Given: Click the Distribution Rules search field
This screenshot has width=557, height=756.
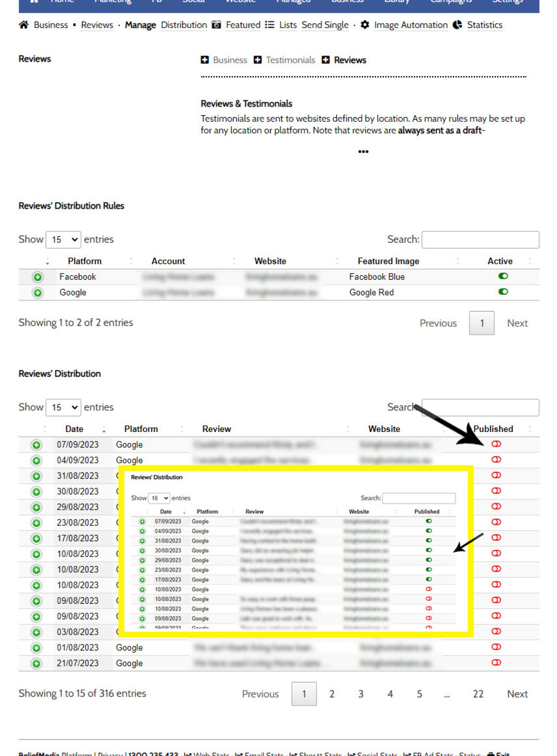Looking at the screenshot, I should pyautogui.click(x=480, y=240).
